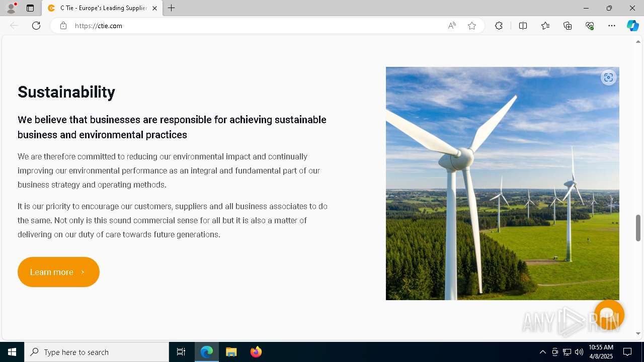Open a new tab with plus button
The height and width of the screenshot is (362, 644).
[172, 8]
